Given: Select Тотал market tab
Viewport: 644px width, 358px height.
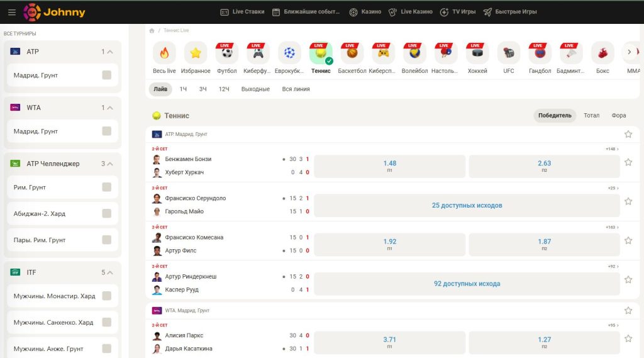Looking at the screenshot, I should pos(591,116).
